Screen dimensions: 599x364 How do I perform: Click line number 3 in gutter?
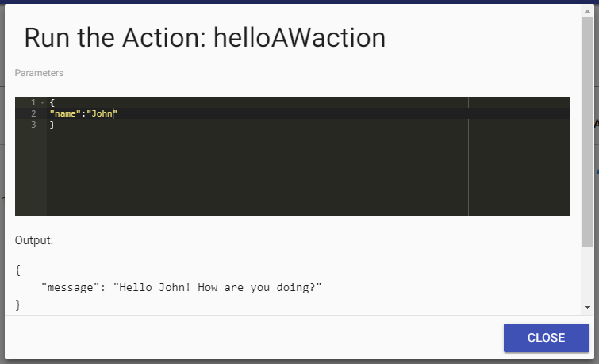(33, 125)
